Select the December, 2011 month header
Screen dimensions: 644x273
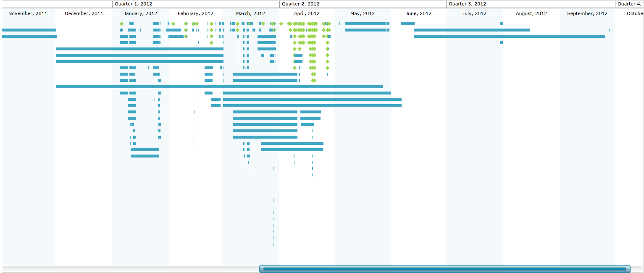(84, 13)
